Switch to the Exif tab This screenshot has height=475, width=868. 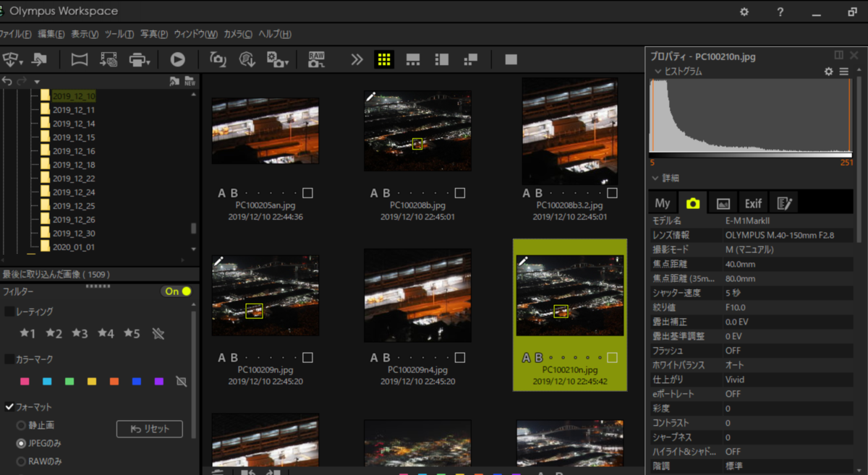(753, 203)
